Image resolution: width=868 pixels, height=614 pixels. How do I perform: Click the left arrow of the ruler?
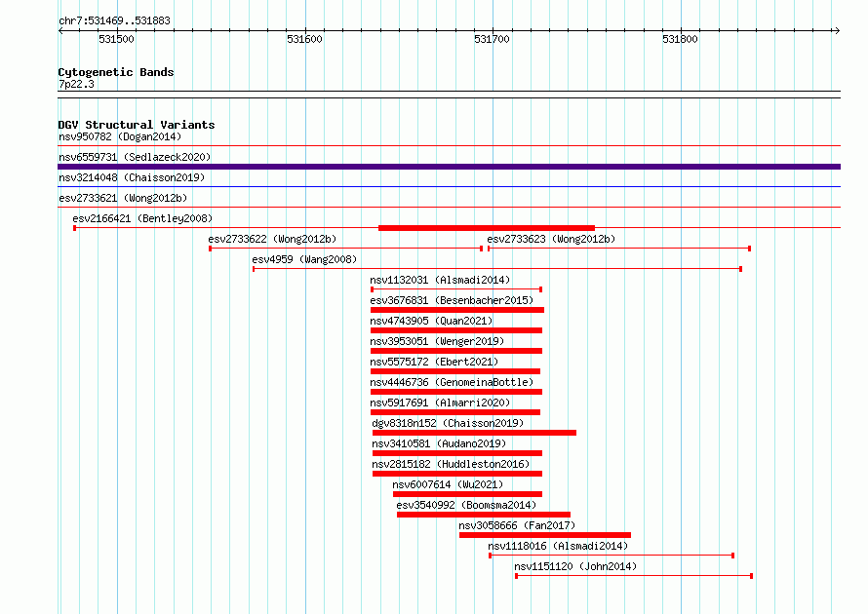click(x=60, y=30)
